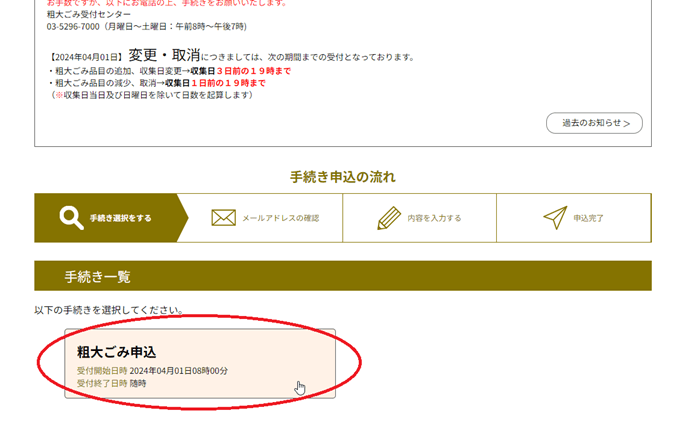700x440 pixels.
Task: Click the 1日前の19時まで red text
Action: point(228,83)
